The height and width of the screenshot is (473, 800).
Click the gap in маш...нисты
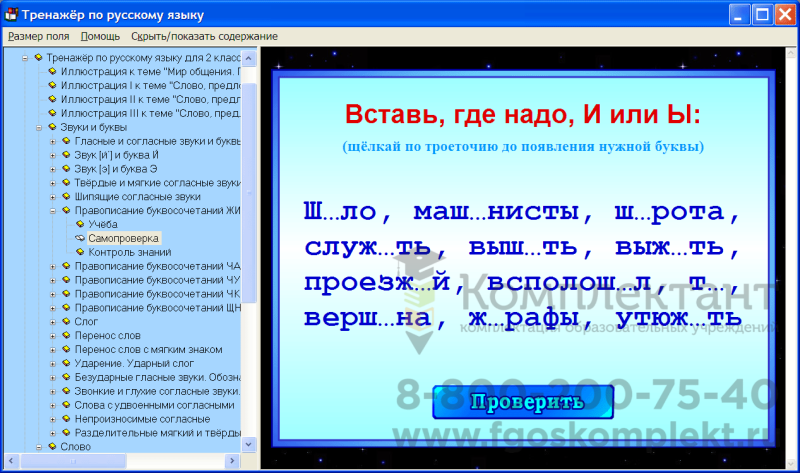click(478, 218)
